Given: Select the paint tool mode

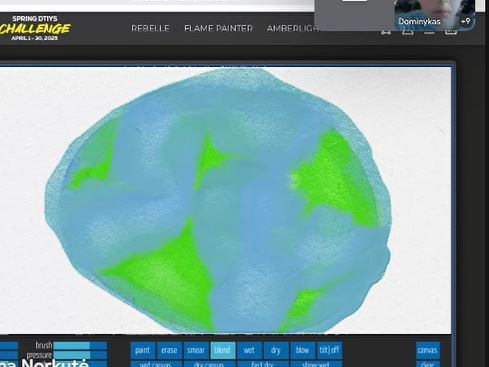Looking at the screenshot, I should (143, 350).
